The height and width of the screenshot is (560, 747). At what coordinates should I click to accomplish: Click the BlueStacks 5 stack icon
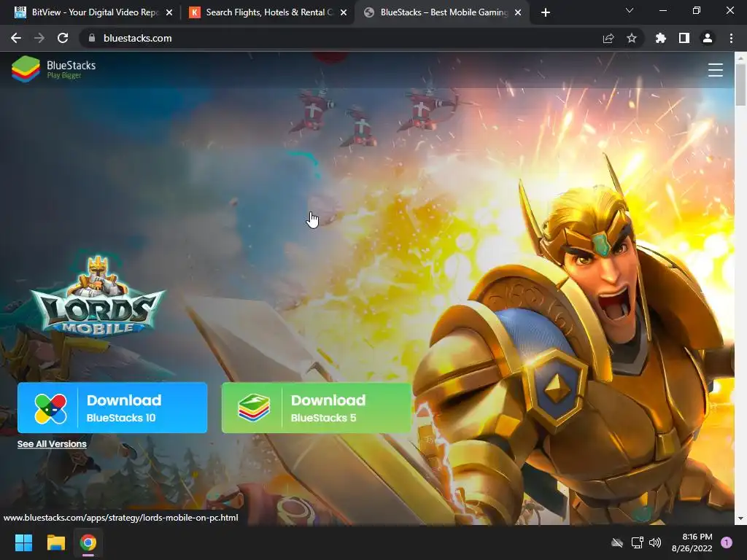(x=254, y=408)
